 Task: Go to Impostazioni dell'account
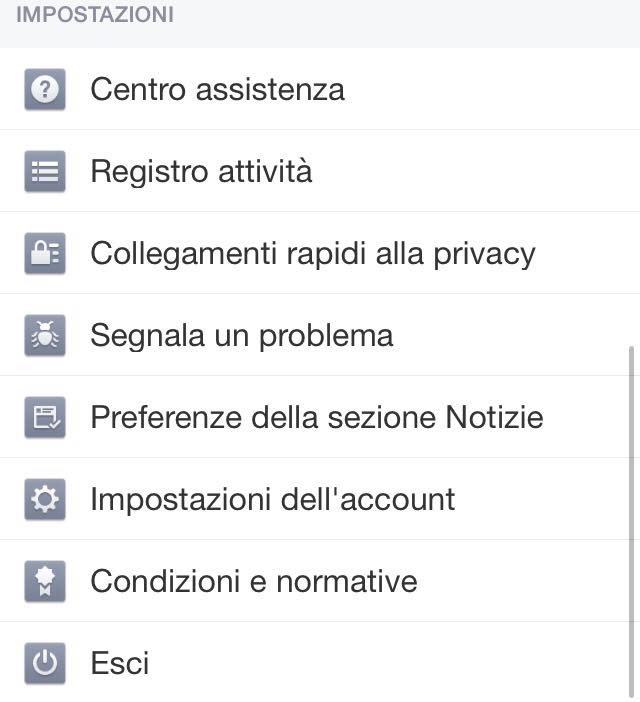[272, 500]
